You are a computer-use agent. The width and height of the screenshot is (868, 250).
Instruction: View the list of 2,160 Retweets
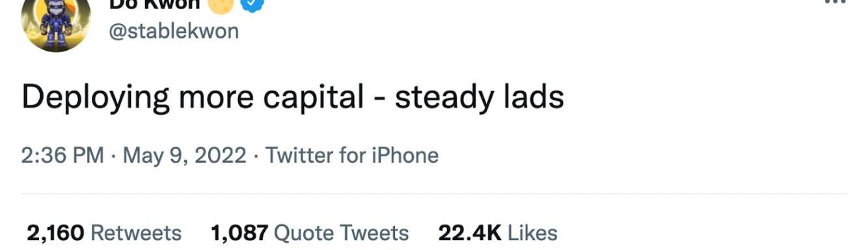pos(104,233)
